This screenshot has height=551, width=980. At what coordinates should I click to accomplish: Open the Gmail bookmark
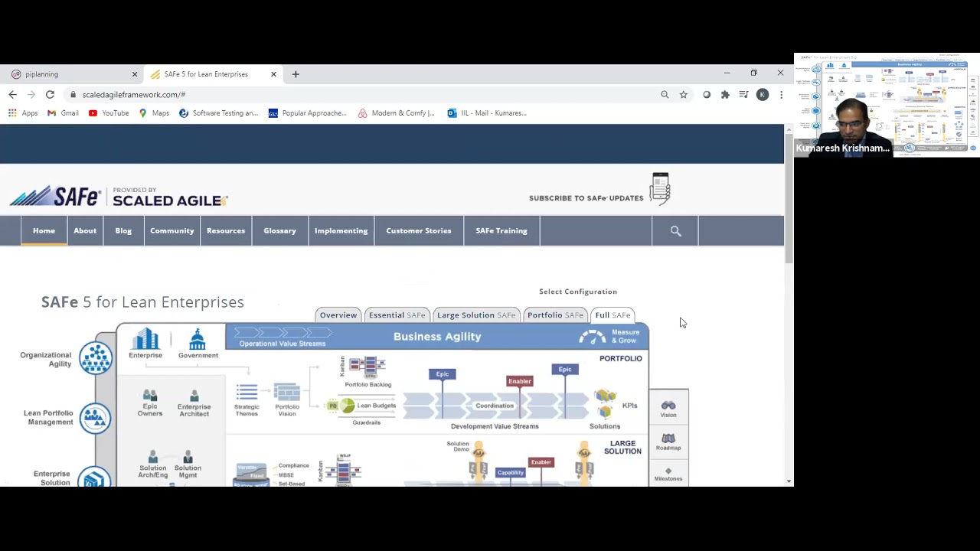pos(63,113)
